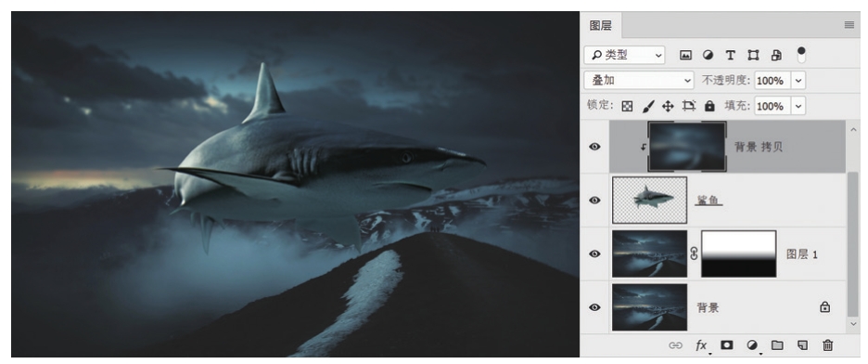
Task: Expand the 填充 fill arrow
Action: 798,106
